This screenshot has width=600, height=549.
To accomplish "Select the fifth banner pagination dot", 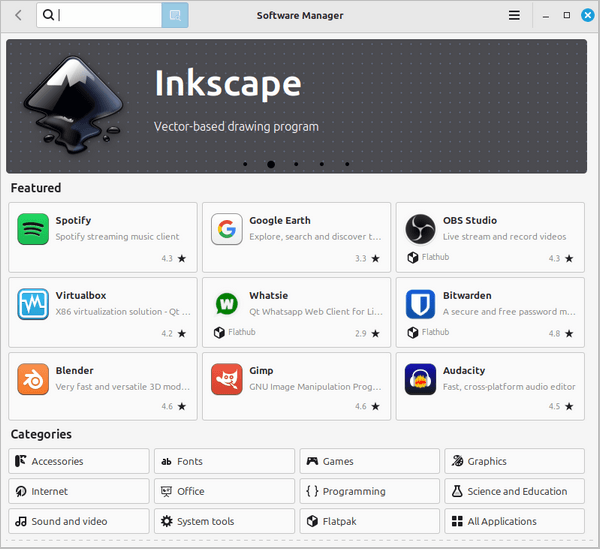I will tap(347, 164).
